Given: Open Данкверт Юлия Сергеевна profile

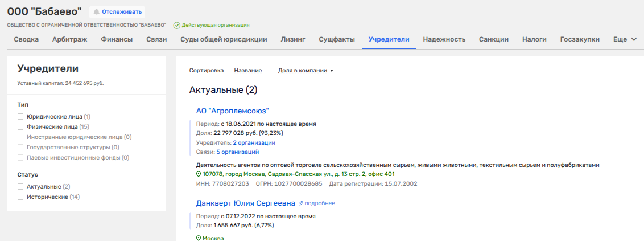Looking at the screenshot, I should coord(245,203).
